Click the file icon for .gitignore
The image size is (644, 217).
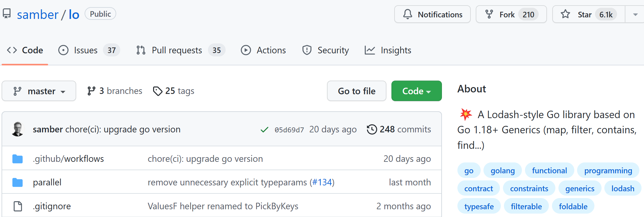coord(18,206)
